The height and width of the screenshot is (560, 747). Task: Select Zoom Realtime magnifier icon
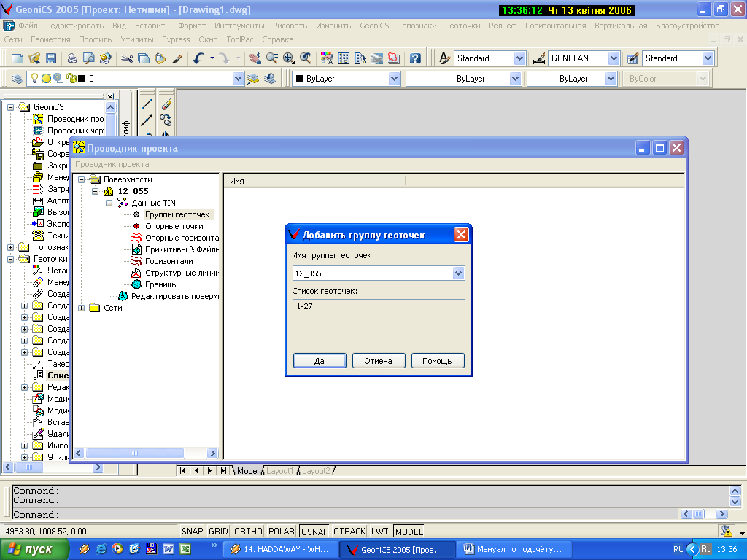(272, 58)
